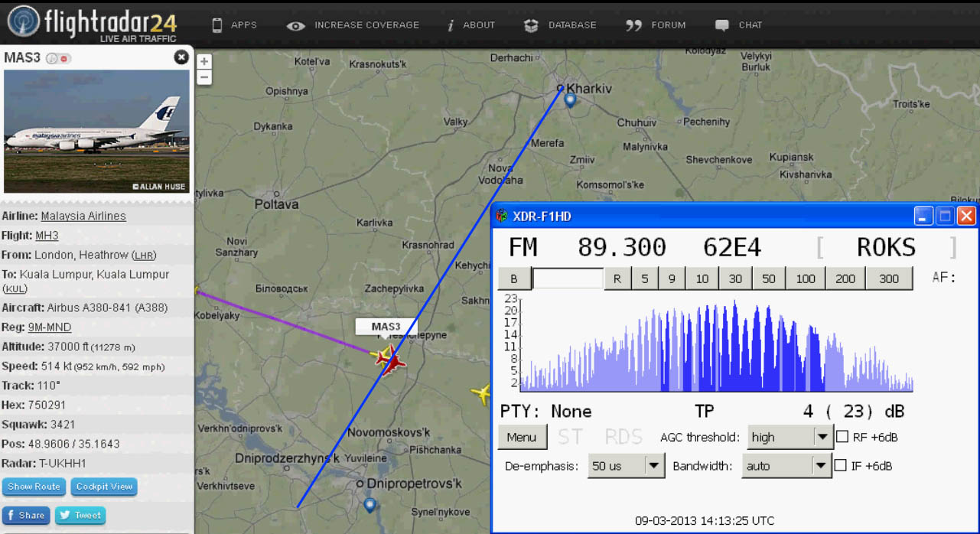980x534 pixels.
Task: Click the Squawk 3421 row
Action: [97, 424]
